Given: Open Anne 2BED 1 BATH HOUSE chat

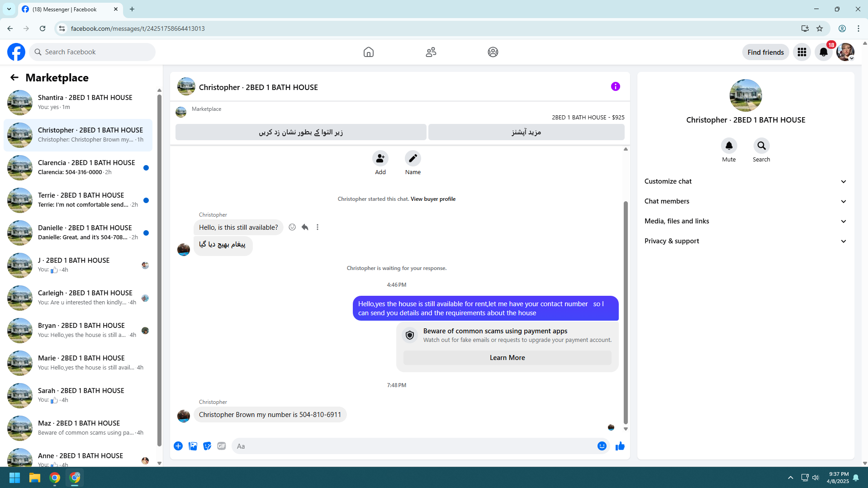Looking at the screenshot, I should coord(78,456).
